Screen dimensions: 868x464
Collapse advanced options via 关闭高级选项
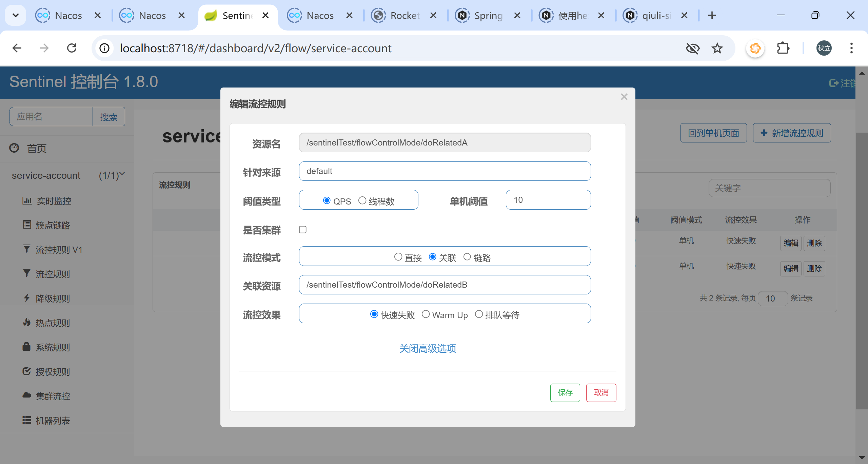point(427,348)
